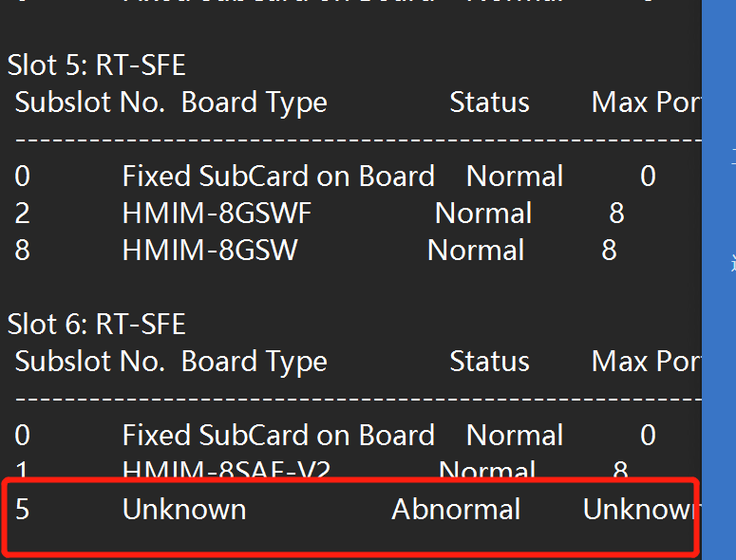Select the "Board Type" header under Slot 5
Viewport: 736px width, 560px height.
pyautogui.click(x=254, y=103)
